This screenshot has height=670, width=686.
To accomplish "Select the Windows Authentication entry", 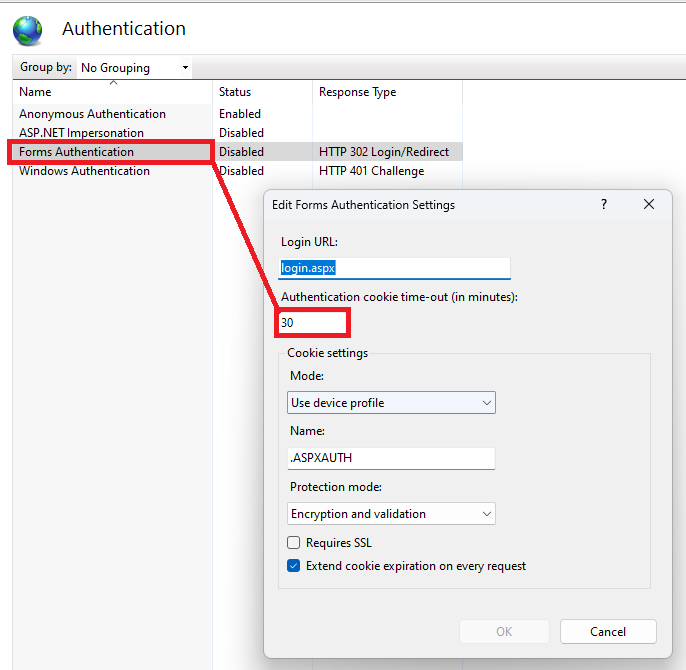I will pos(84,171).
